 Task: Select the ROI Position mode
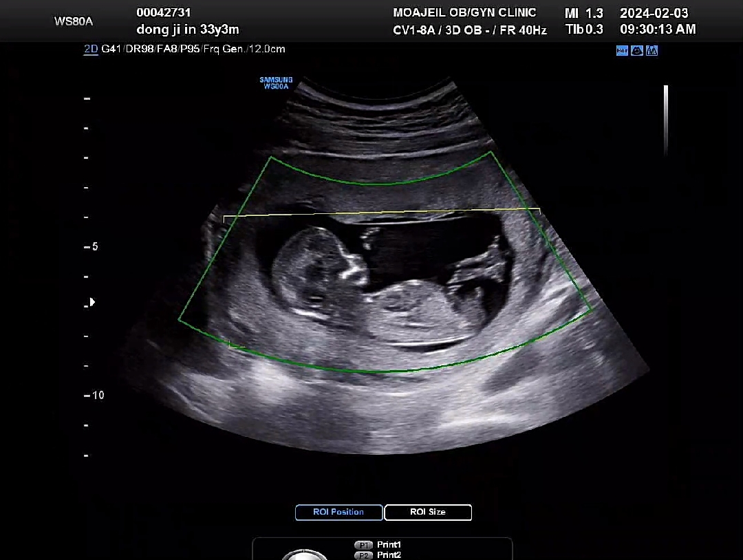pyautogui.click(x=338, y=513)
